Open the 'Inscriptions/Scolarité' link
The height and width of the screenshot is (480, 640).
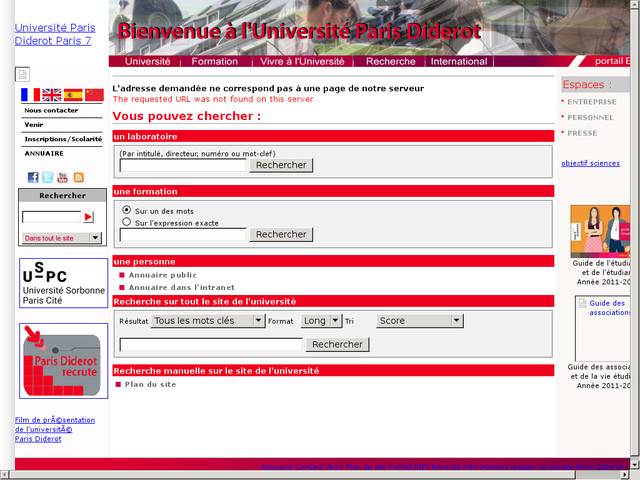(63, 139)
